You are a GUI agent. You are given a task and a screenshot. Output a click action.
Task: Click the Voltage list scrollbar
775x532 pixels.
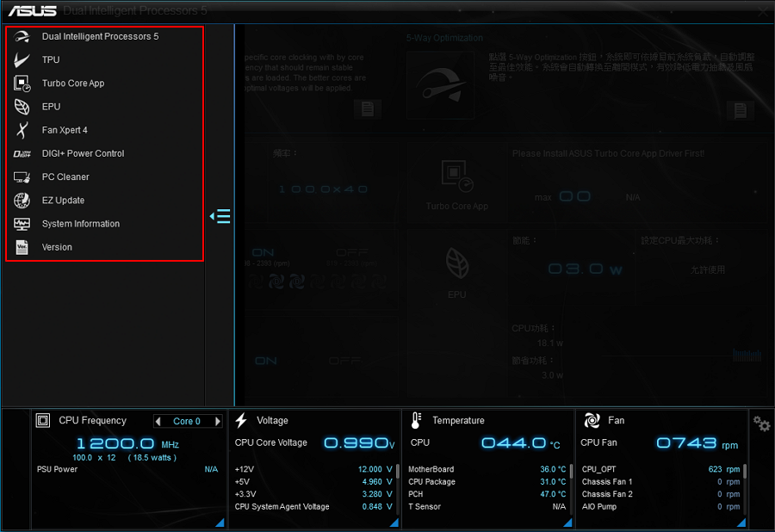pyautogui.click(x=397, y=471)
